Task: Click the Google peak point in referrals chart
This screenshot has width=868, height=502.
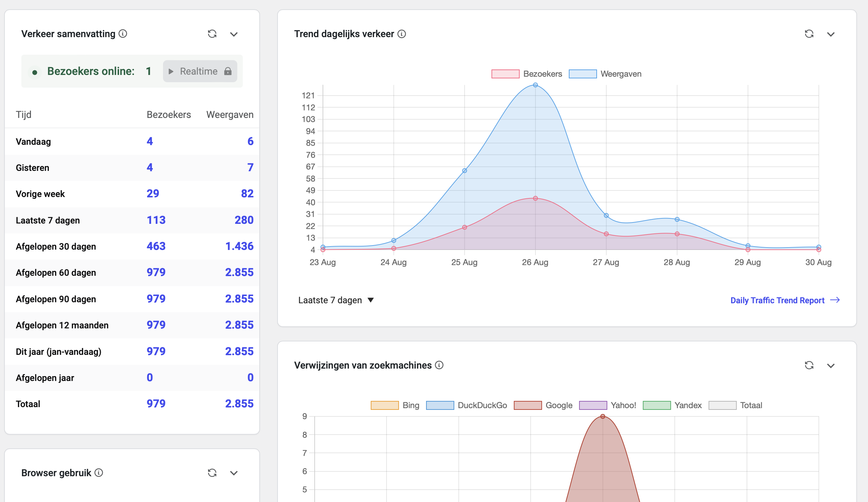Action: pyautogui.click(x=603, y=417)
